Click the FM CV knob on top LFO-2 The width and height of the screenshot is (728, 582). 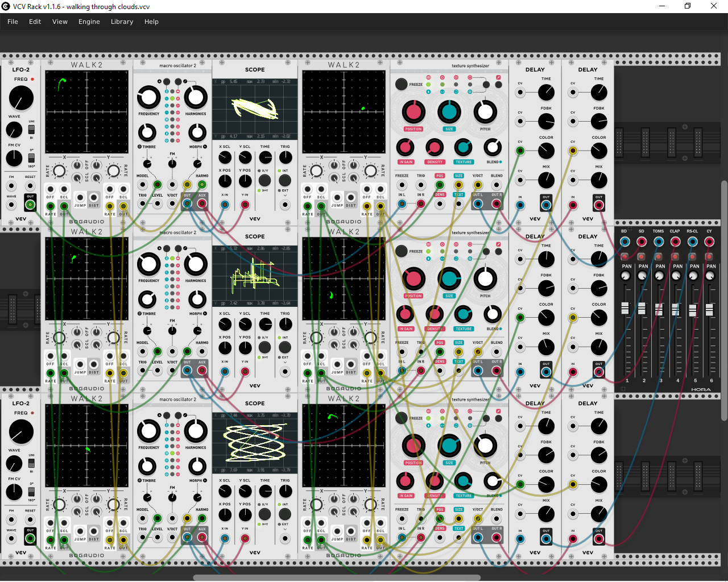pyautogui.click(x=14, y=158)
